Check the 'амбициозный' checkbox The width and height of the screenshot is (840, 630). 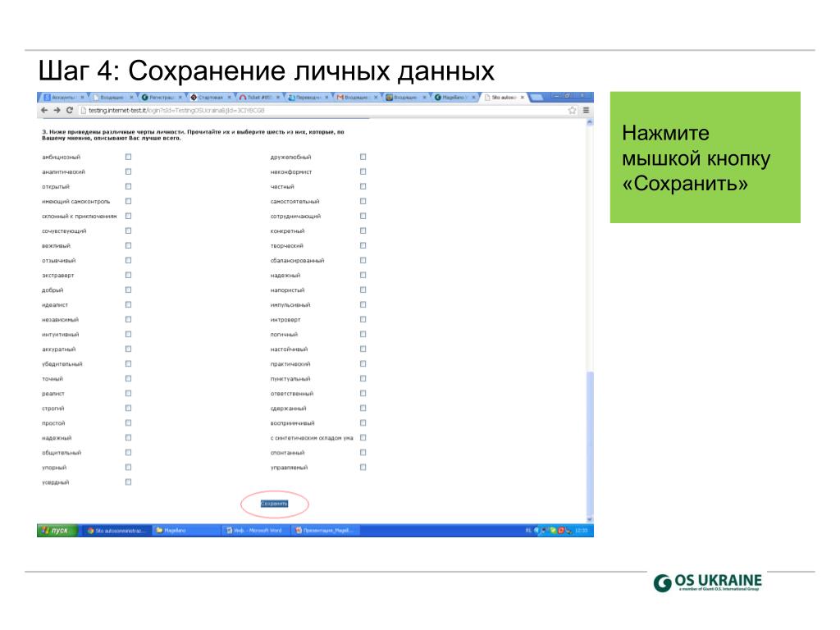pyautogui.click(x=129, y=157)
